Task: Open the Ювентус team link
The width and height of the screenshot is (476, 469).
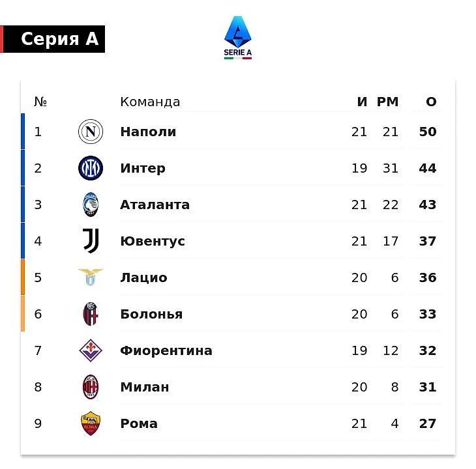Action: [x=153, y=241]
